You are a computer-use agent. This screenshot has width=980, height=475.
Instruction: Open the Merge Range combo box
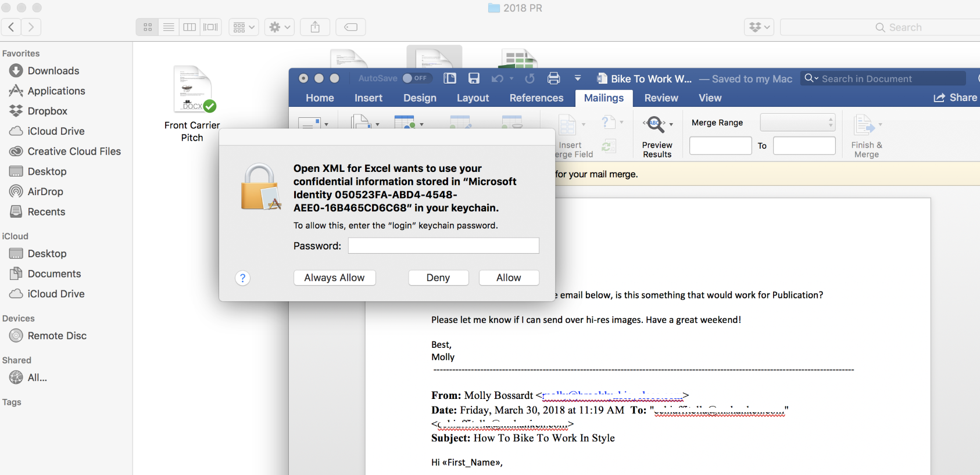click(x=797, y=123)
